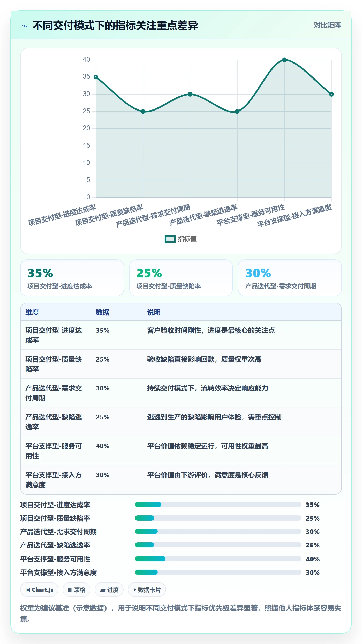Click the 40 y-axis tick label

pos(86,60)
